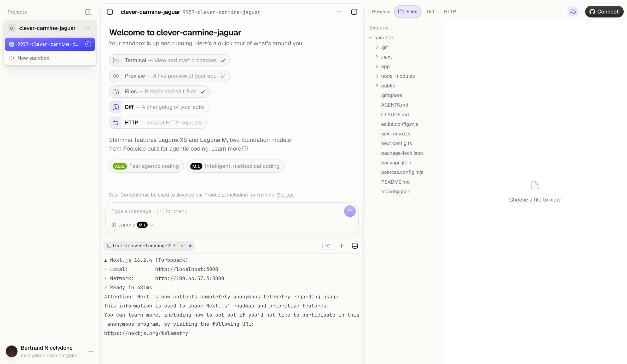627x364 pixels.
Task: Collapse the sandbox root folder
Action: (x=384, y=38)
